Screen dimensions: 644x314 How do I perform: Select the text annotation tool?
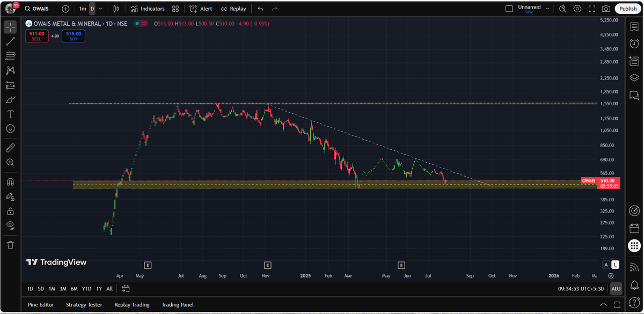(10, 114)
